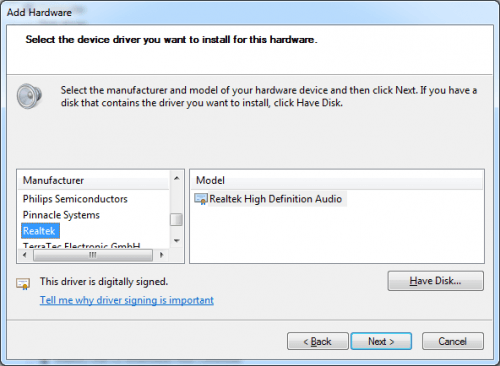500x366 pixels.
Task: Click manufacturer list vertical scrollbar thumb
Action: pyautogui.click(x=176, y=220)
